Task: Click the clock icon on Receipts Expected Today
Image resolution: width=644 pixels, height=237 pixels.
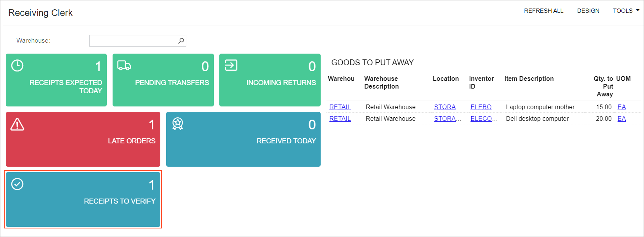Action: [17, 66]
